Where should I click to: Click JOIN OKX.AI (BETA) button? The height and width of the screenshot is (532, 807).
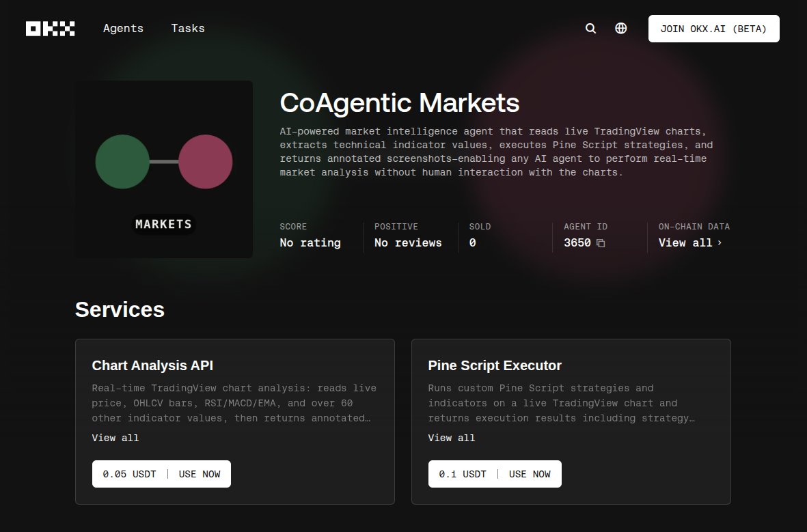[714, 29]
